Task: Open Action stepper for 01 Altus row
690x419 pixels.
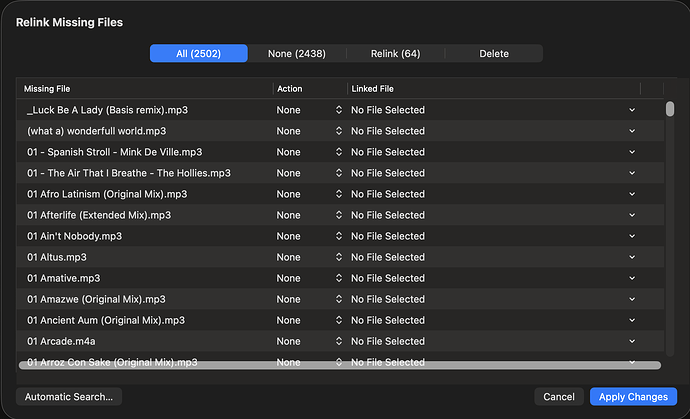Action: coord(339,257)
